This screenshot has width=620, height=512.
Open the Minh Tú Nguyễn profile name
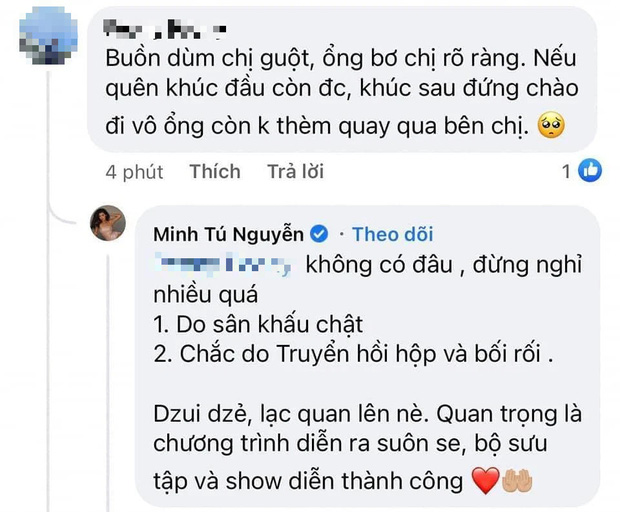tap(228, 235)
